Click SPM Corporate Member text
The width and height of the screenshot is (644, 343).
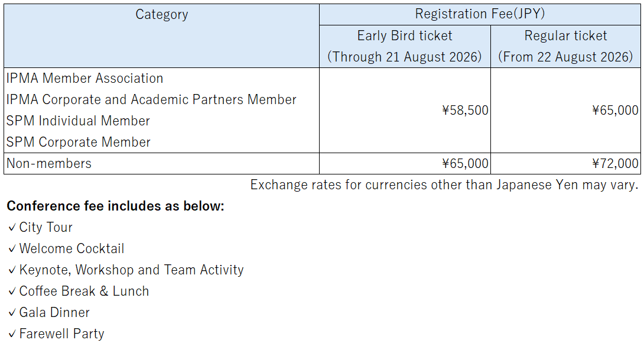point(79,143)
